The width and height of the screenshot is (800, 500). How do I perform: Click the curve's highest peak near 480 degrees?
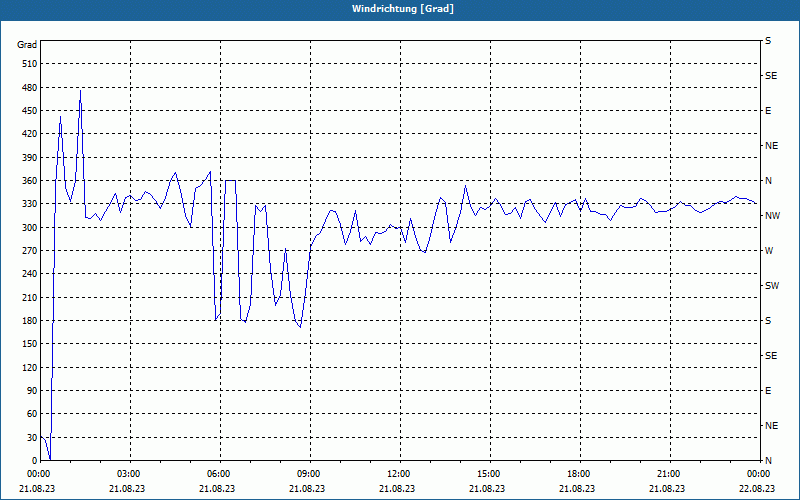[x=80, y=90]
